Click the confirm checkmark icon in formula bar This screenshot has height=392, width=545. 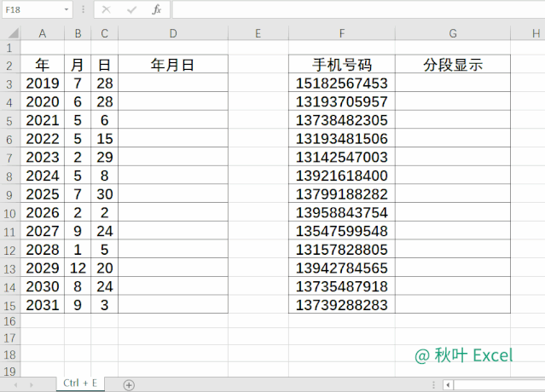point(131,9)
